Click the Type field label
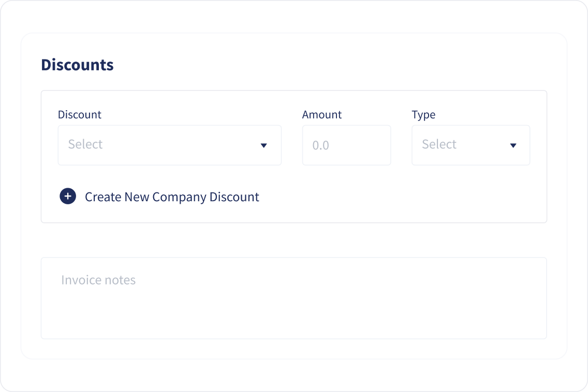Viewport: 588px width, 392px height. coord(423,115)
